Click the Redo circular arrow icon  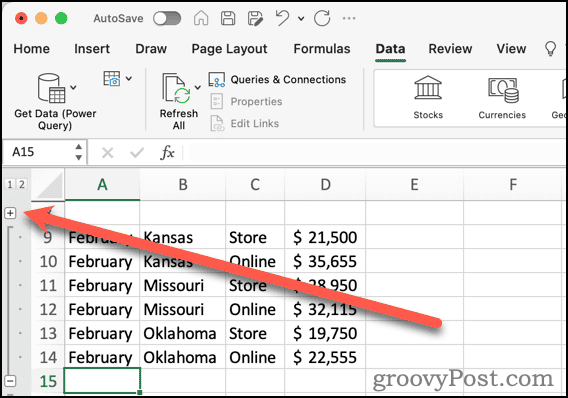[322, 18]
